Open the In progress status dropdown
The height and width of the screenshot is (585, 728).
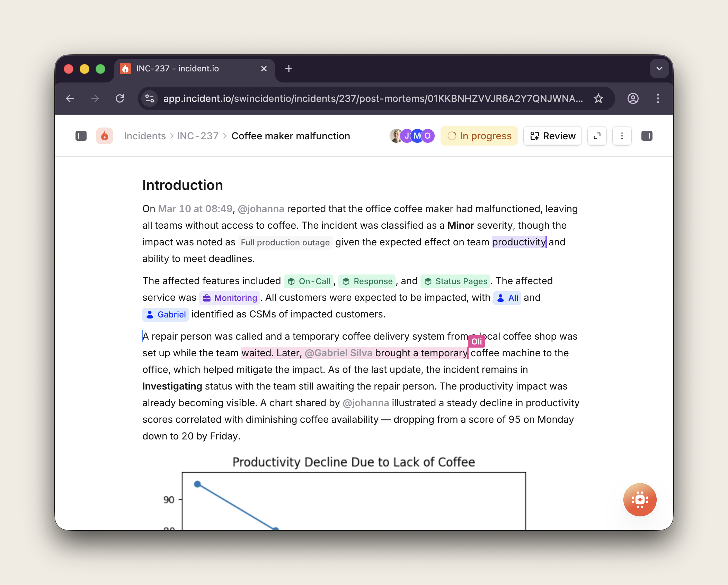click(479, 136)
